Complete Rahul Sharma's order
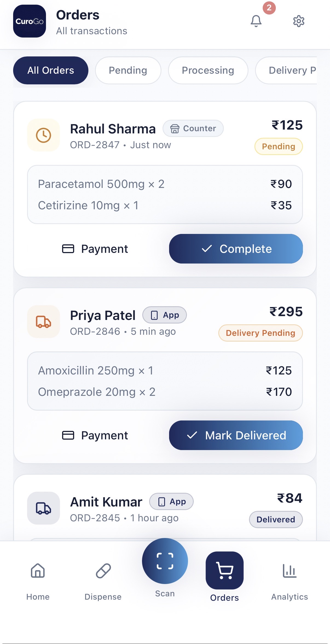 pos(236,249)
